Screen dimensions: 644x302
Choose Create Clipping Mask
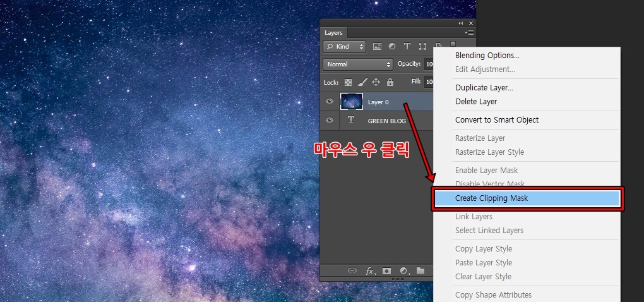(x=527, y=198)
